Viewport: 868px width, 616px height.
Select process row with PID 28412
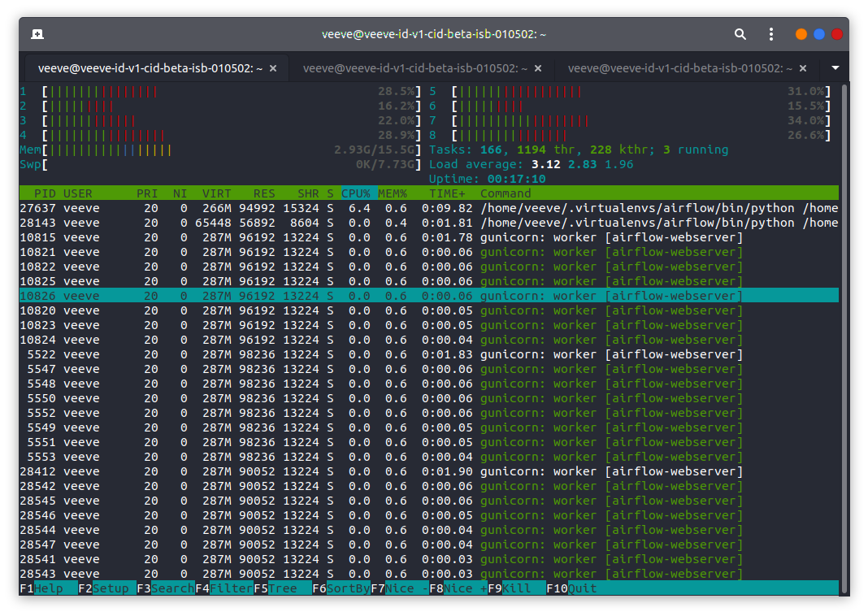(x=429, y=471)
